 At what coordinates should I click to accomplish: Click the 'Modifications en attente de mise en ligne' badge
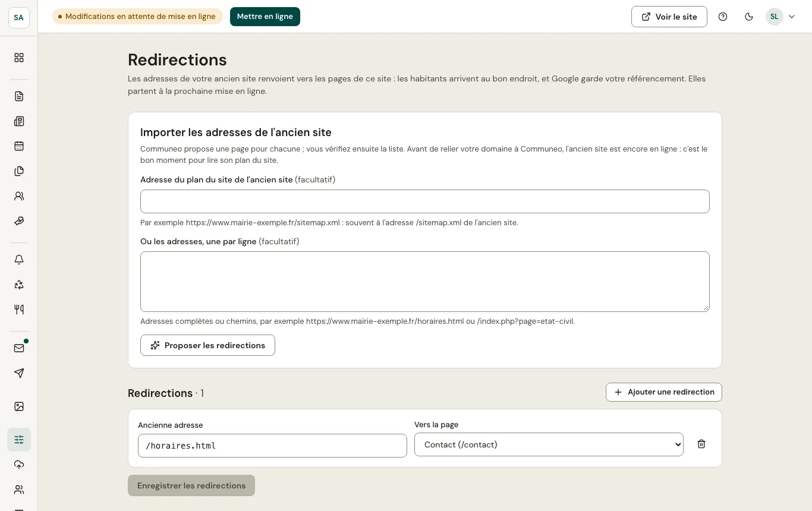click(137, 17)
